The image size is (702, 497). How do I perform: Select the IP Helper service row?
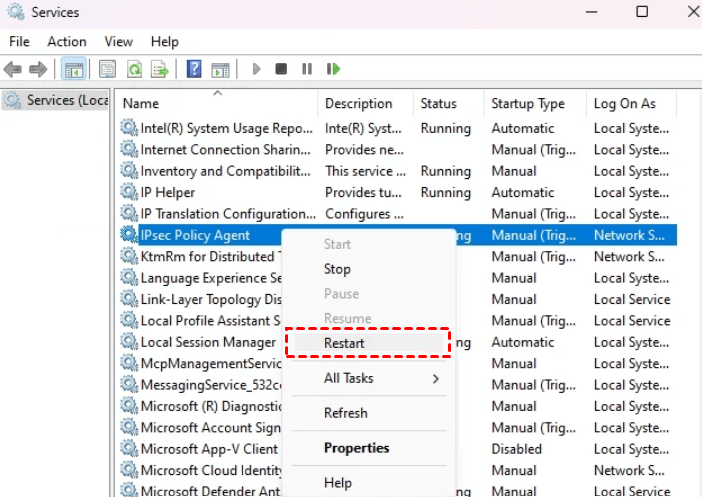point(168,192)
